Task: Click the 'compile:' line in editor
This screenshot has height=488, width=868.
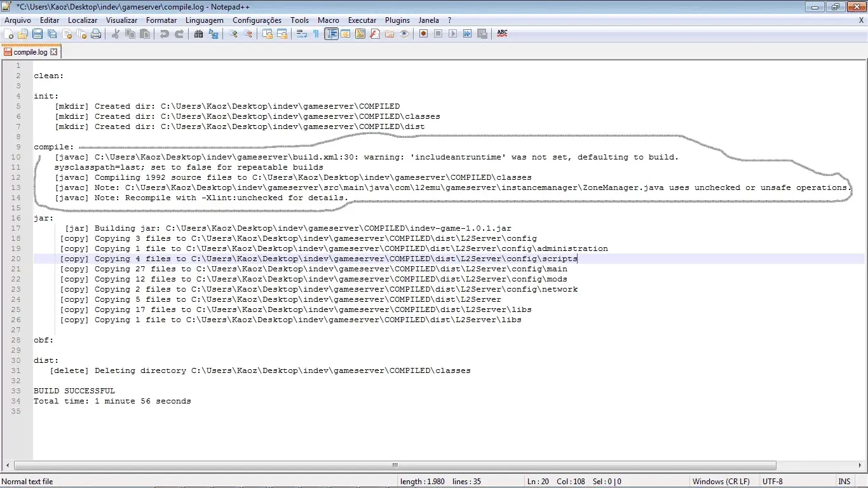Action: [54, 147]
